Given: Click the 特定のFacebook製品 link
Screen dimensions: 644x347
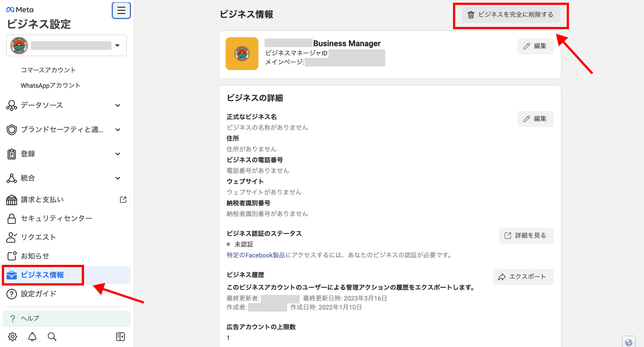Looking at the screenshot, I should (x=256, y=255).
